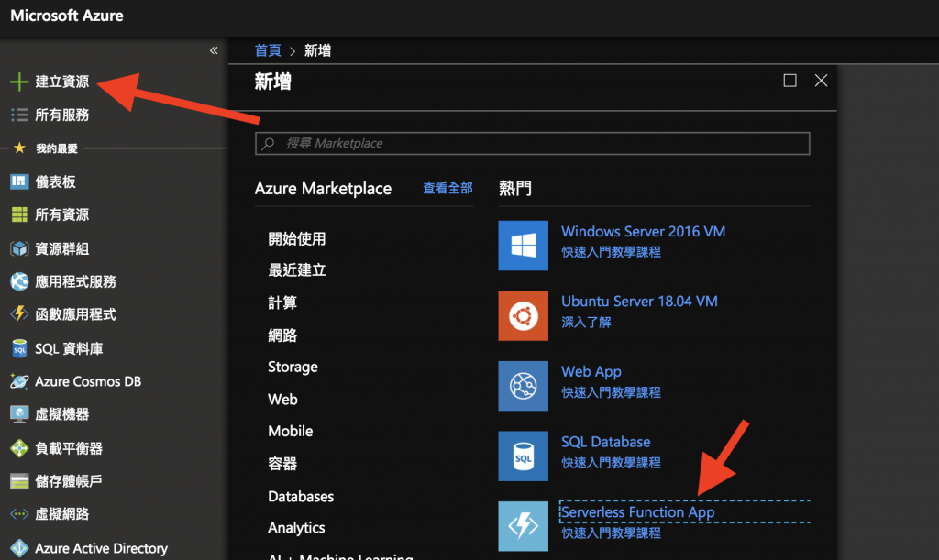939x560 pixels.
Task: Click the 儲存體帳戶 sidebar label
Action: (68, 481)
